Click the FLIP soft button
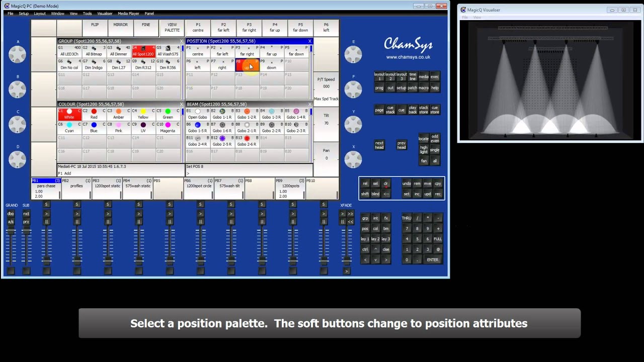Image resolution: width=644 pixels, height=362 pixels. [95, 27]
